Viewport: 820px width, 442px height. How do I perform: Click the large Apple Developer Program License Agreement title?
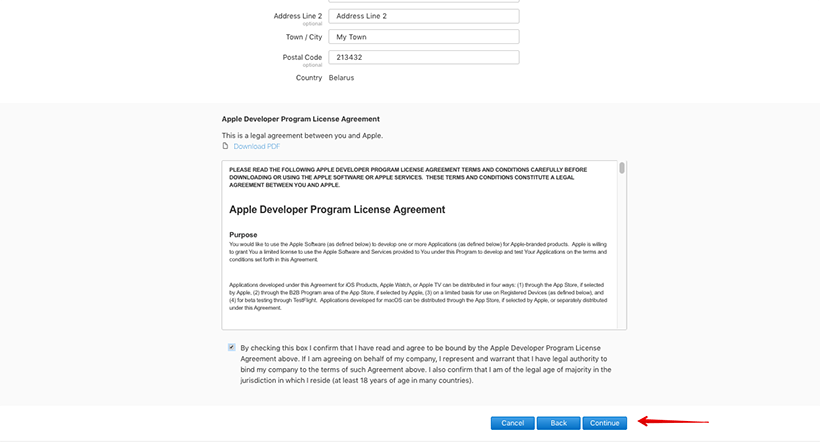coord(337,209)
